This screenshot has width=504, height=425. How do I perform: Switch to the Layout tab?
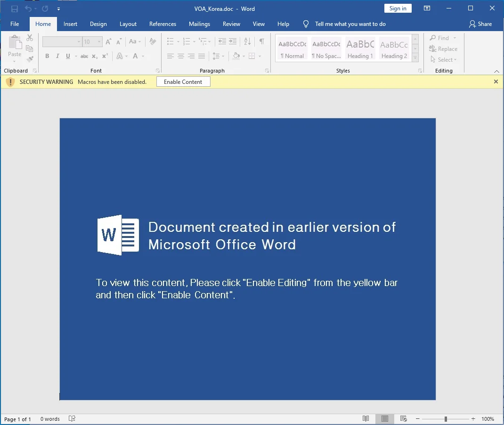pos(128,24)
